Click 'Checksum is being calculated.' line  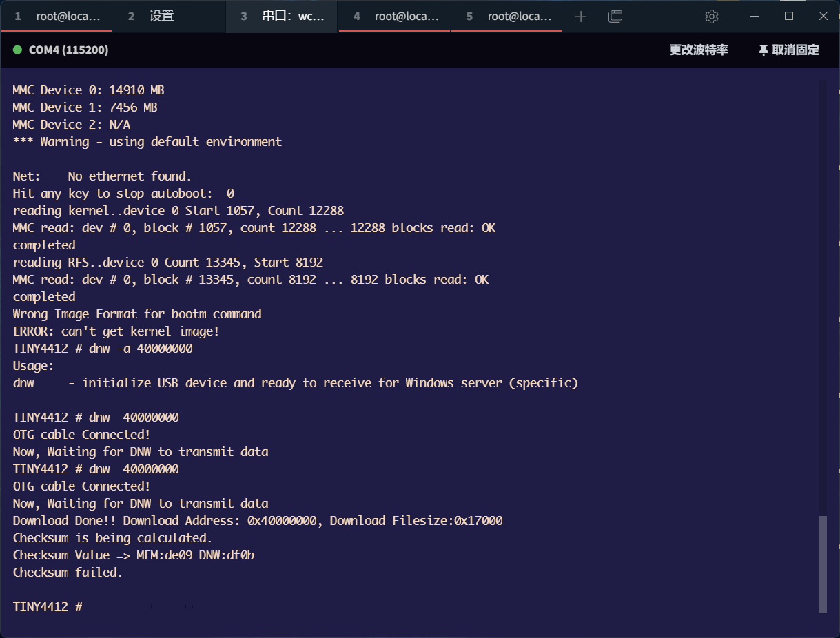pos(113,538)
